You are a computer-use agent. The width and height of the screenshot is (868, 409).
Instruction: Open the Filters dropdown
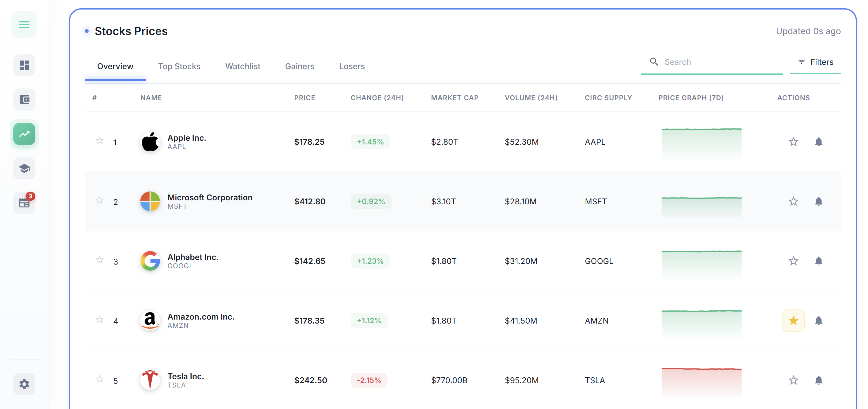tap(815, 62)
